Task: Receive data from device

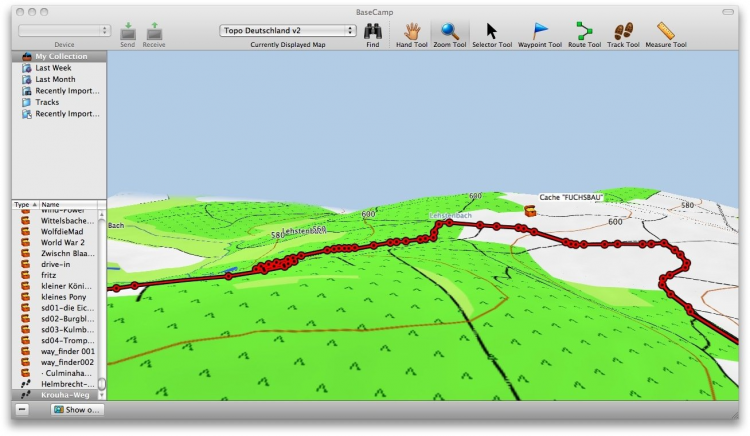Action: 154,35
